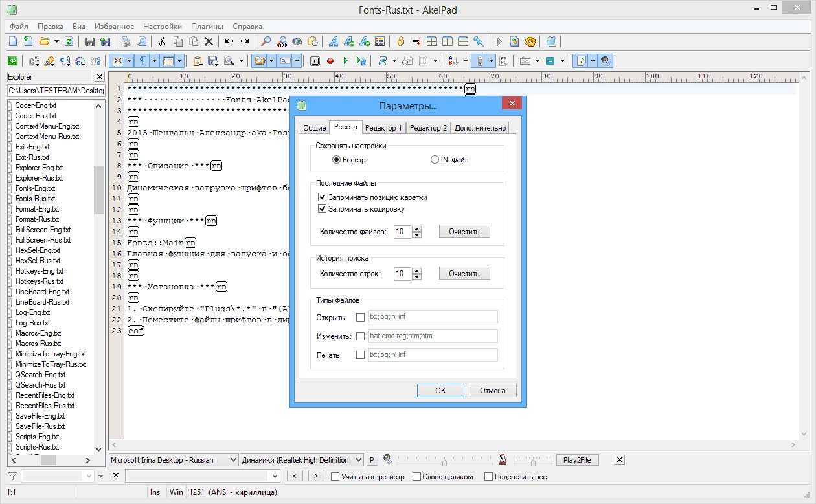Click the orange gear plugins icon

click(x=530, y=41)
